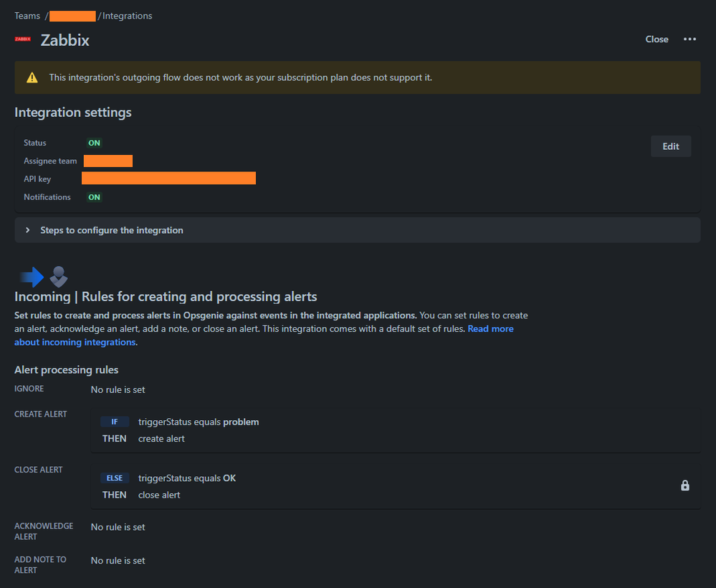Click the blue incoming arrow icon
The height and width of the screenshot is (588, 716).
click(32, 277)
